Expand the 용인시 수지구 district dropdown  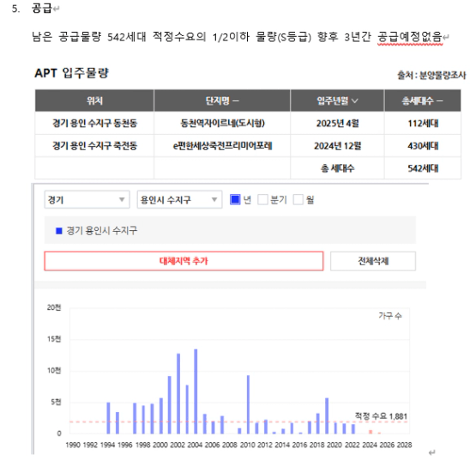point(179,199)
